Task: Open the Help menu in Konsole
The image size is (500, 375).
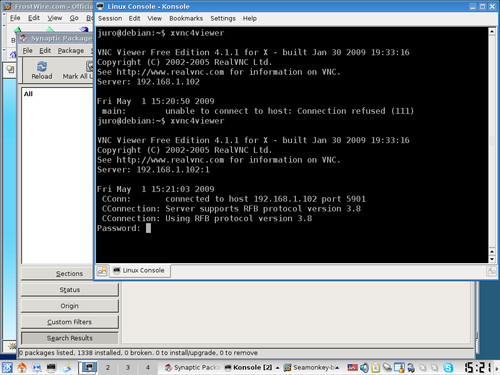Action: [x=250, y=18]
